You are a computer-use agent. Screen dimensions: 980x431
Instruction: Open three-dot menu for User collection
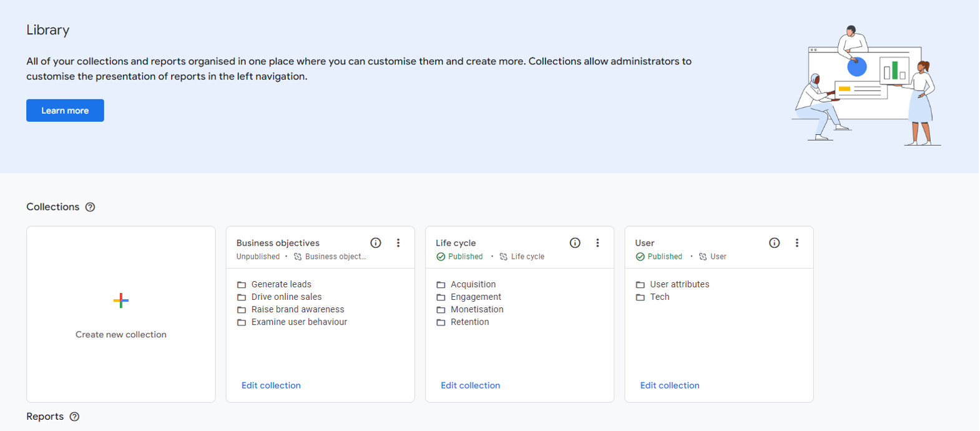[x=797, y=243]
